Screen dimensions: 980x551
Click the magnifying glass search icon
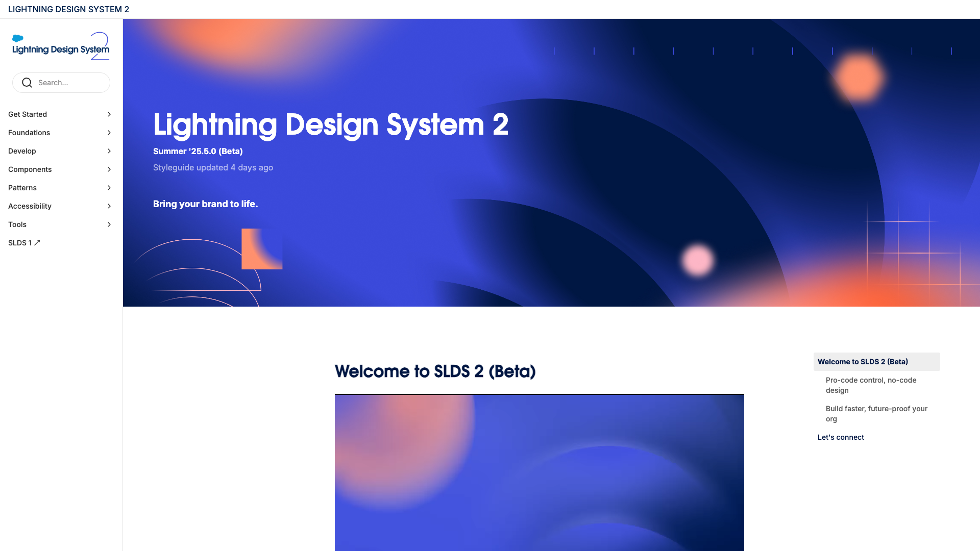pos(27,83)
